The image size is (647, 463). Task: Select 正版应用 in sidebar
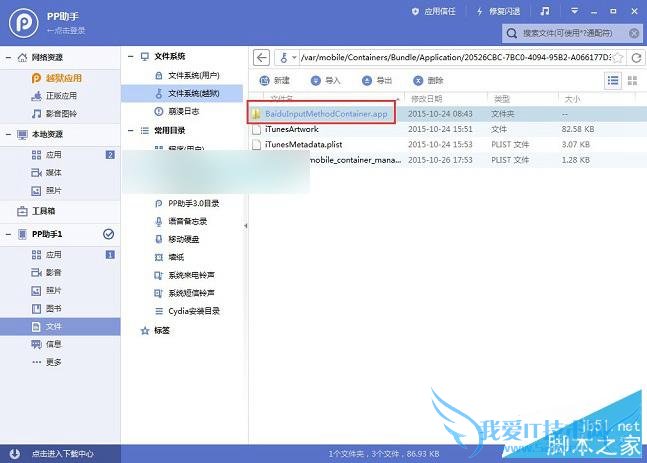coord(54,96)
